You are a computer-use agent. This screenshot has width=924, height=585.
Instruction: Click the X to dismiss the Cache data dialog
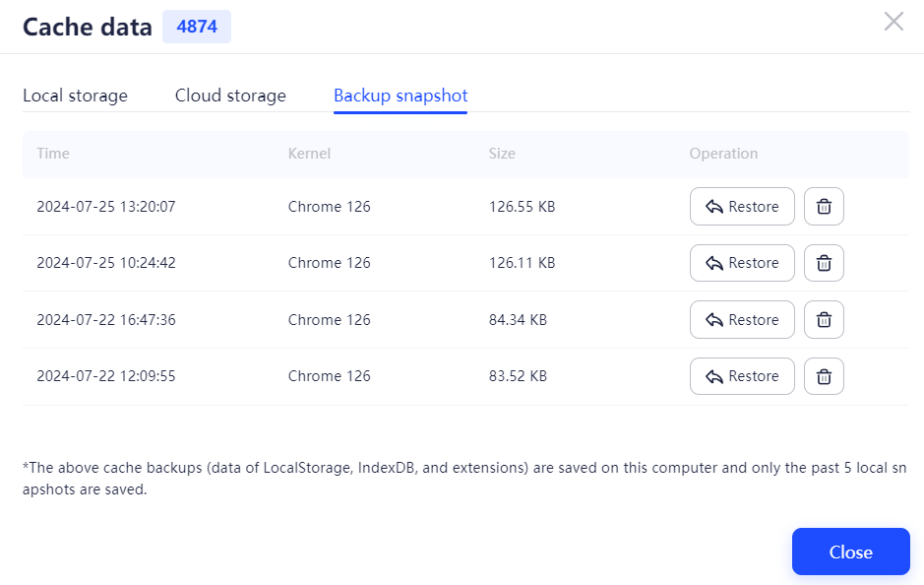tap(893, 21)
